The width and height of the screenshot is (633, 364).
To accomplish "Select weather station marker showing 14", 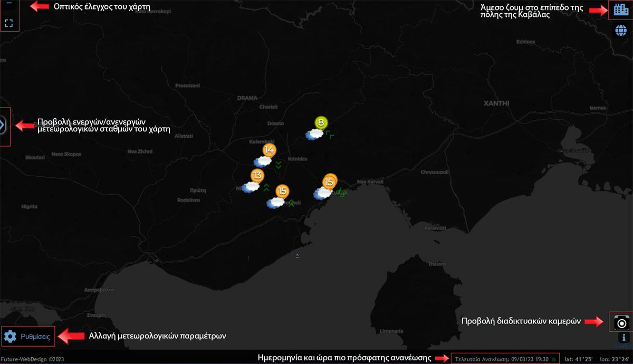I will tap(269, 150).
